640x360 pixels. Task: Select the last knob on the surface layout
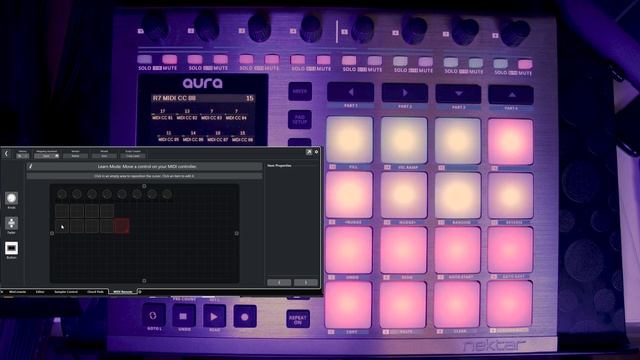[167, 194]
